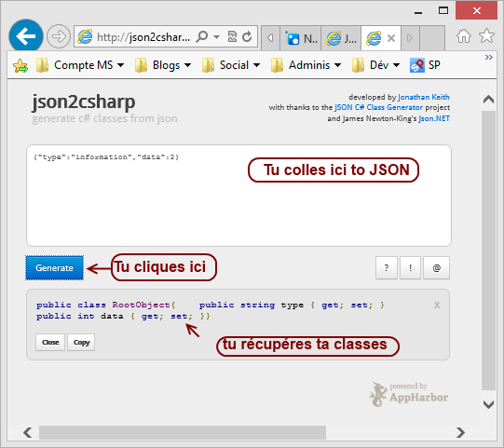Open the Jonathan Keith link

pos(424,97)
